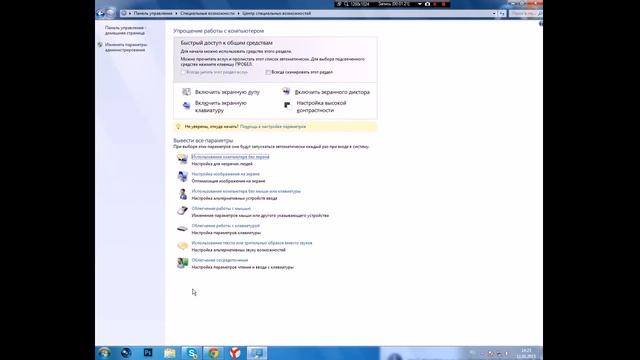The width and height of the screenshot is (640, 360).
Task: Click the «Настройка изображения на экране» icon
Action: point(182,176)
